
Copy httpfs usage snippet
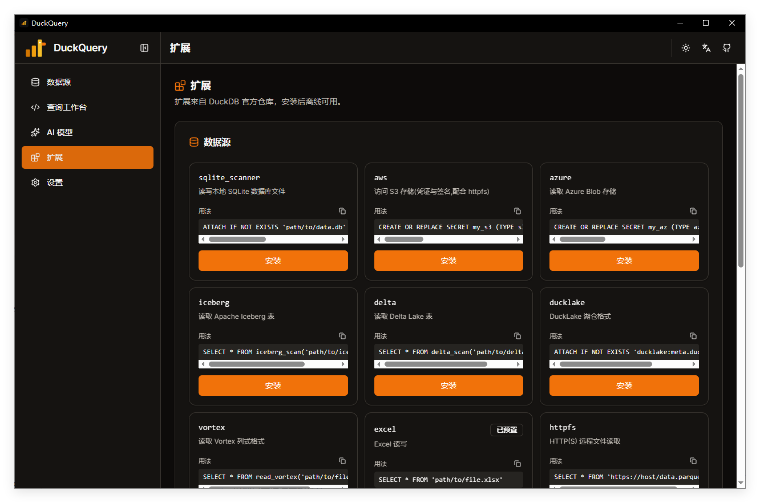693,461
